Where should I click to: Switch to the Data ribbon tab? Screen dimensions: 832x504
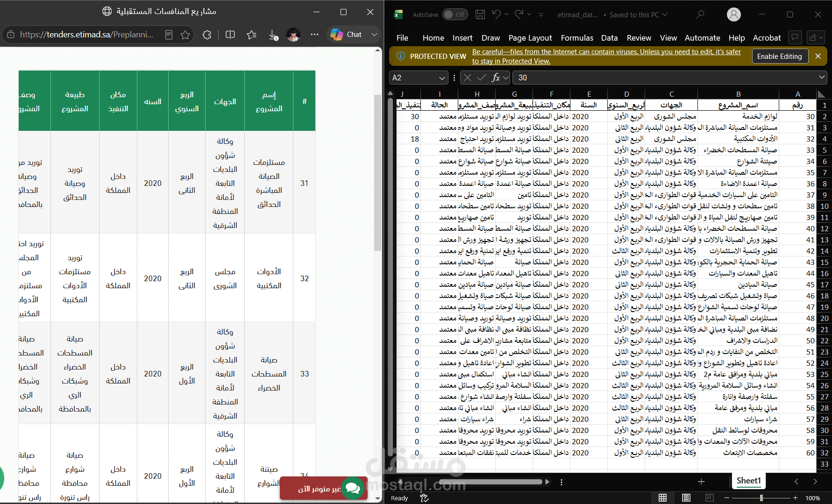609,38
